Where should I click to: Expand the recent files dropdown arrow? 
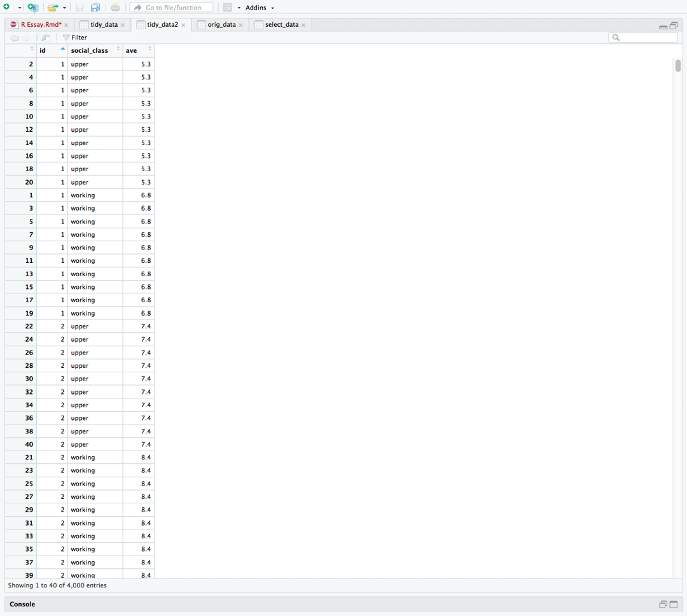(x=64, y=8)
